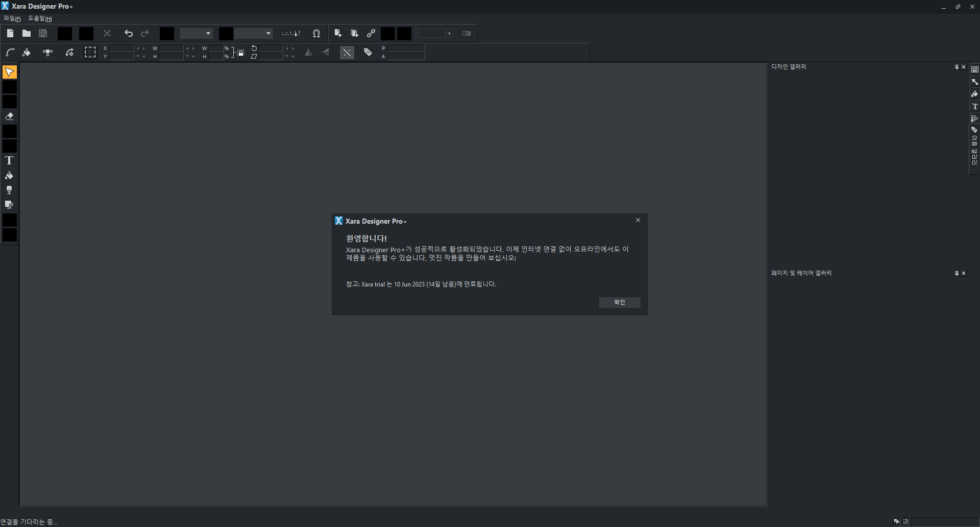Close the Xara welcome dialog with X
This screenshot has height=527, width=980.
tap(638, 220)
